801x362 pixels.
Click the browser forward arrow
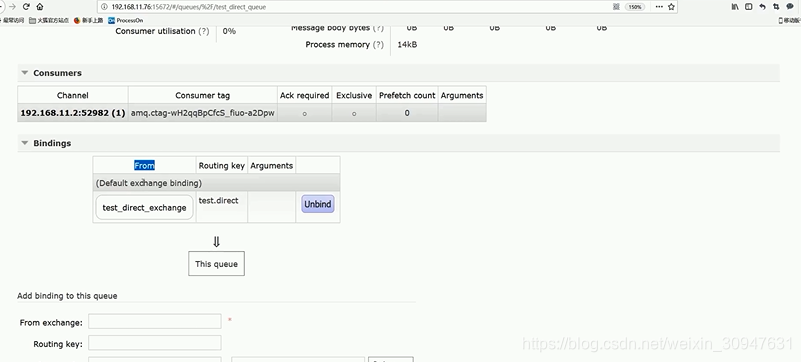point(13,7)
